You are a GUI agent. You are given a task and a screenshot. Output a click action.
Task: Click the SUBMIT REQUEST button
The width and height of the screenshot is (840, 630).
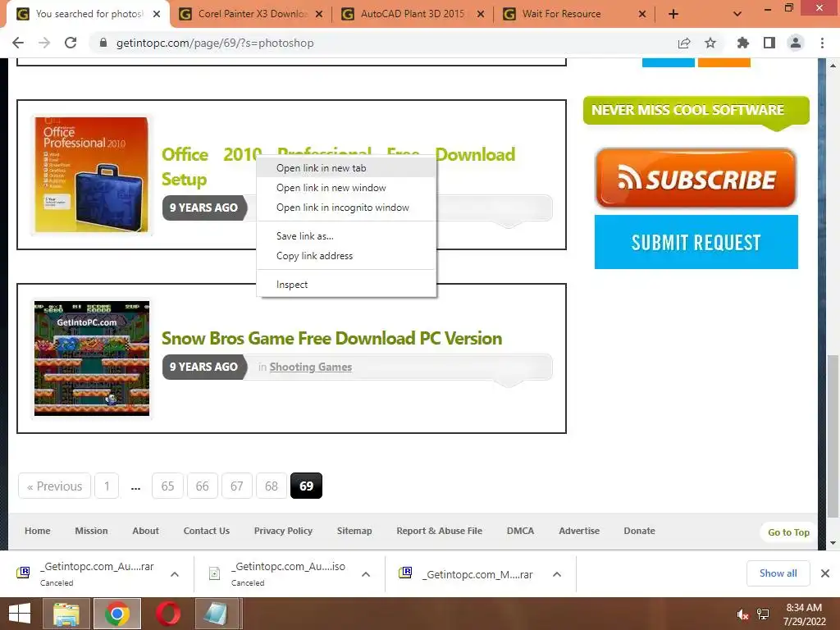[x=696, y=242]
